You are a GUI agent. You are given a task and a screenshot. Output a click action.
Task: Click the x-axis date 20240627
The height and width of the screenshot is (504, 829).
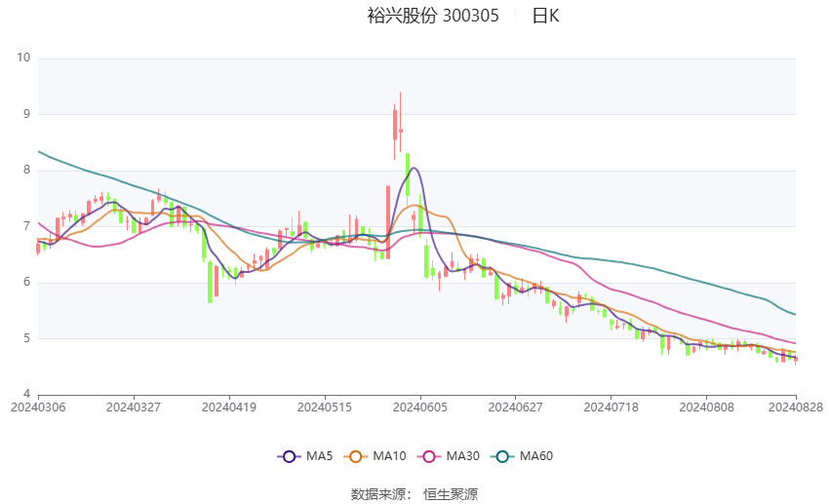click(x=516, y=407)
